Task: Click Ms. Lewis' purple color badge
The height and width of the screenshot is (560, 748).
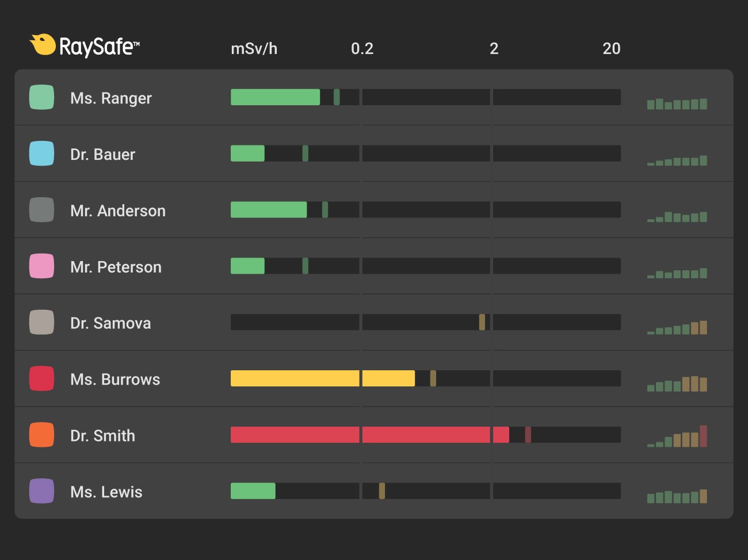Action: click(x=41, y=491)
